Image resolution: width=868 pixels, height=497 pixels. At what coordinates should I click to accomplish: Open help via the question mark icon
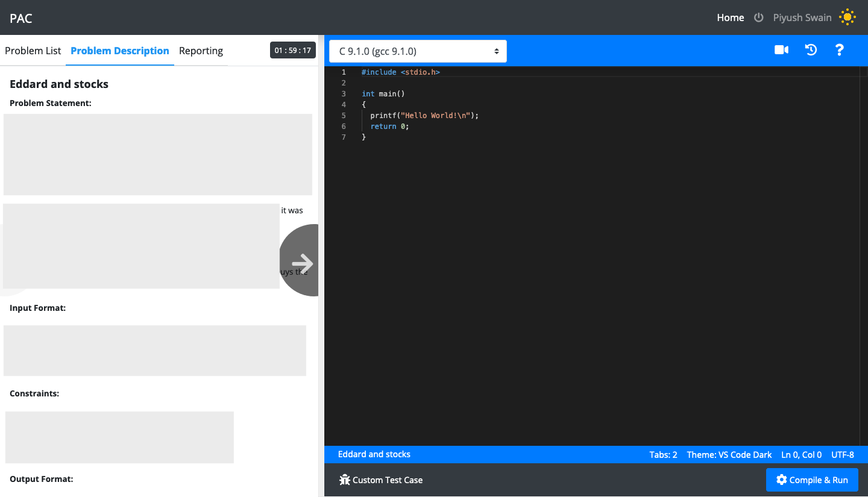click(840, 50)
